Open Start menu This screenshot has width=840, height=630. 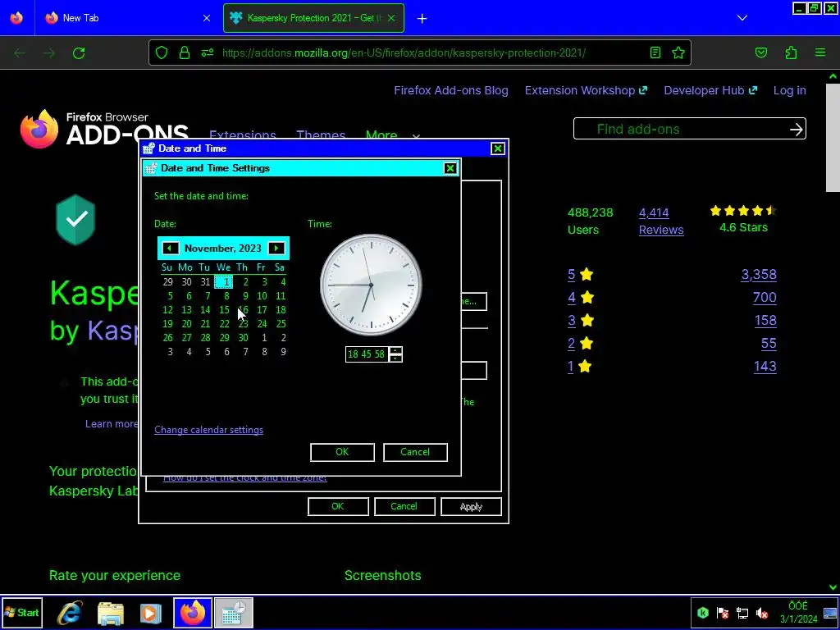[x=21, y=612]
